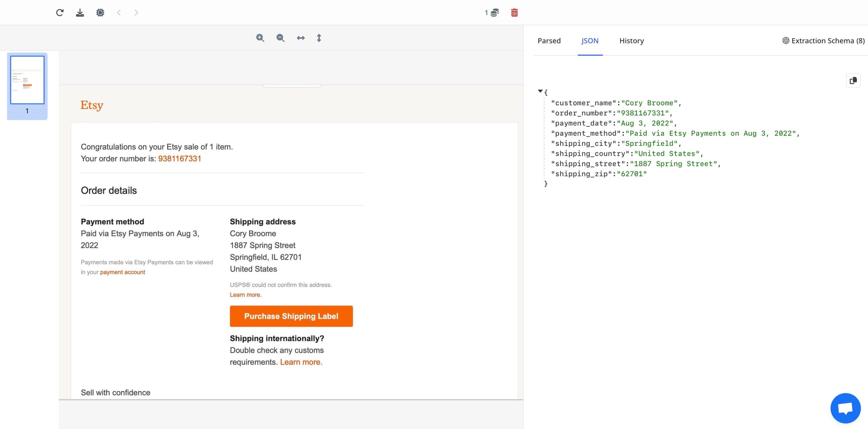Fit document to width with horizontal arrows
Screen dimensions: 868x429
pyautogui.click(x=301, y=38)
